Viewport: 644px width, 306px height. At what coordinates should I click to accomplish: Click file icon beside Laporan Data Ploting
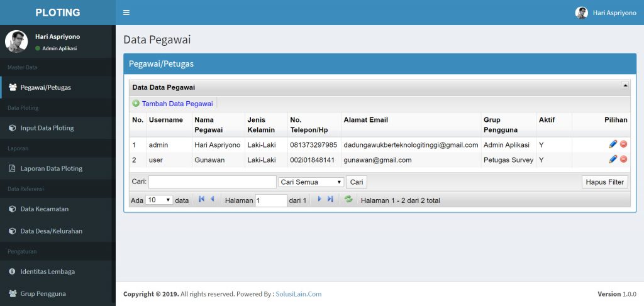coord(13,168)
